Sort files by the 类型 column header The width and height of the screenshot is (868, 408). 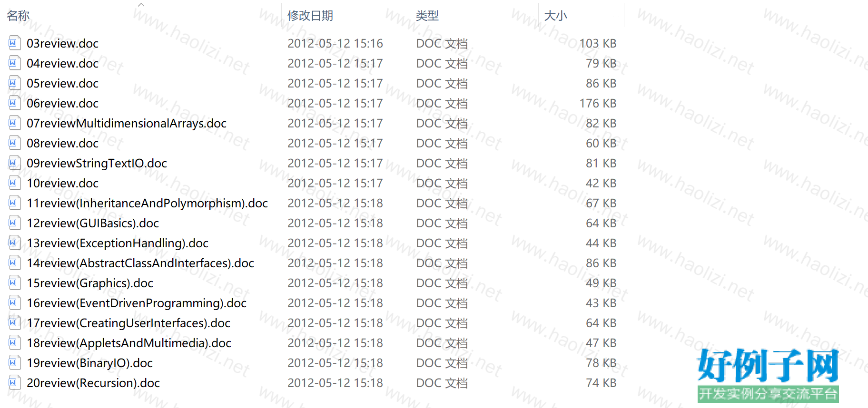click(427, 16)
